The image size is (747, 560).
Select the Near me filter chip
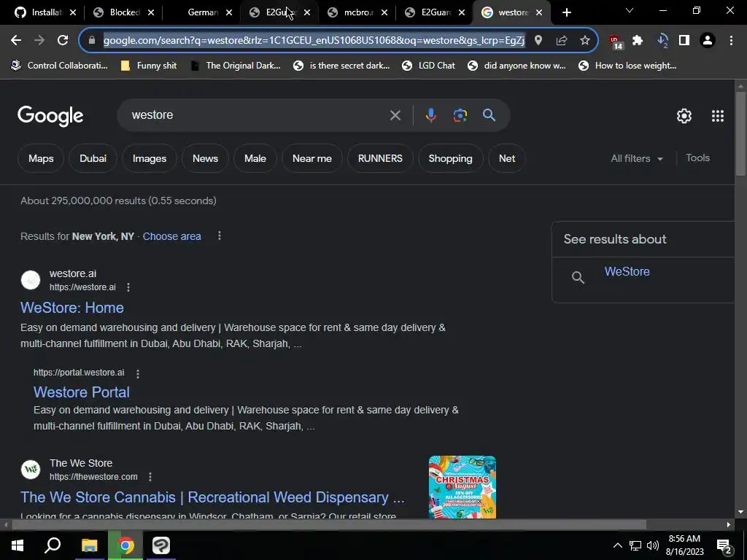coord(312,158)
